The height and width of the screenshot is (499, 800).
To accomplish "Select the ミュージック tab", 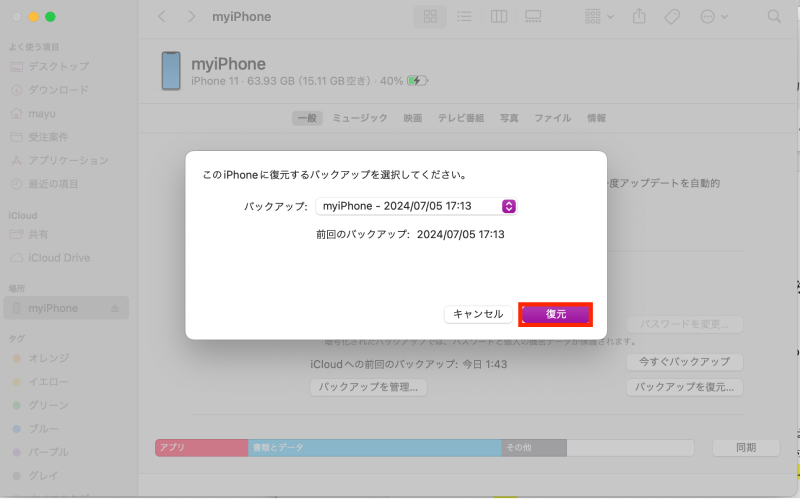I will (360, 118).
